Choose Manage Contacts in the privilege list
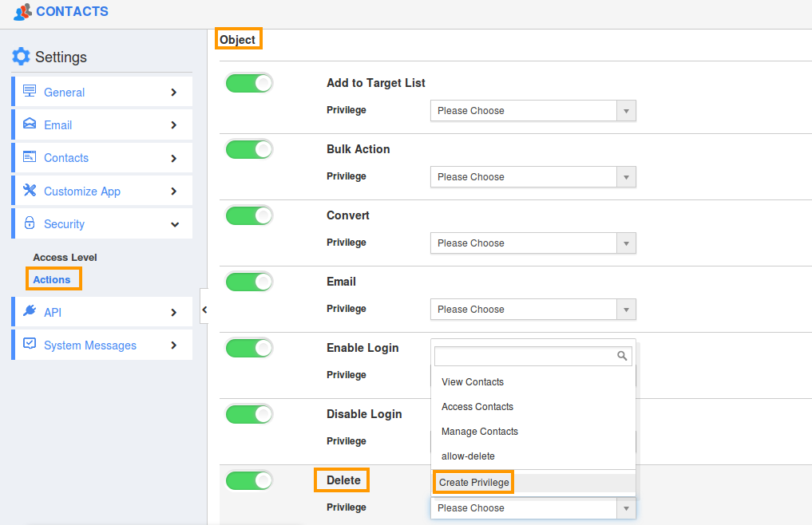 click(x=479, y=431)
